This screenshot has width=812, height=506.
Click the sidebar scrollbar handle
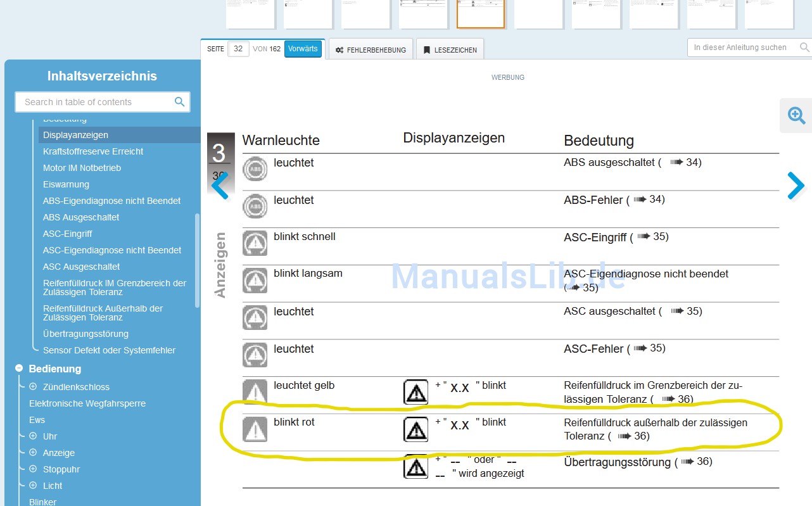pos(197,260)
